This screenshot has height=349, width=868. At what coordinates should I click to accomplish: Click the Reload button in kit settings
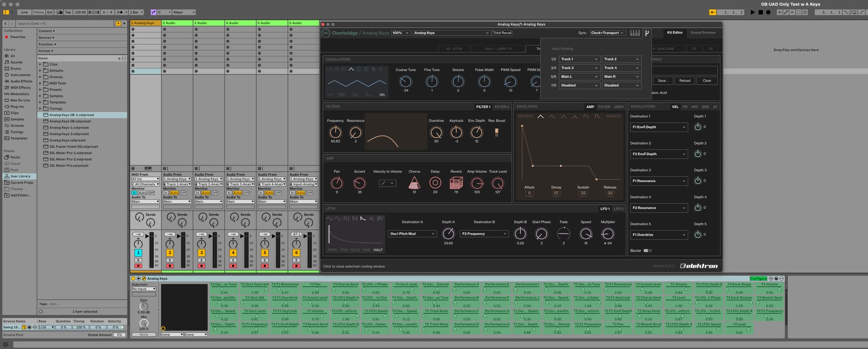click(684, 81)
